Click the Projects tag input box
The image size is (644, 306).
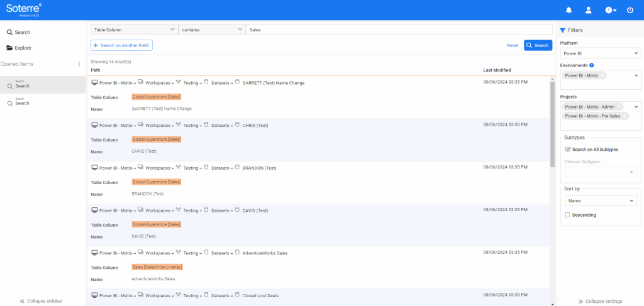coord(601,116)
